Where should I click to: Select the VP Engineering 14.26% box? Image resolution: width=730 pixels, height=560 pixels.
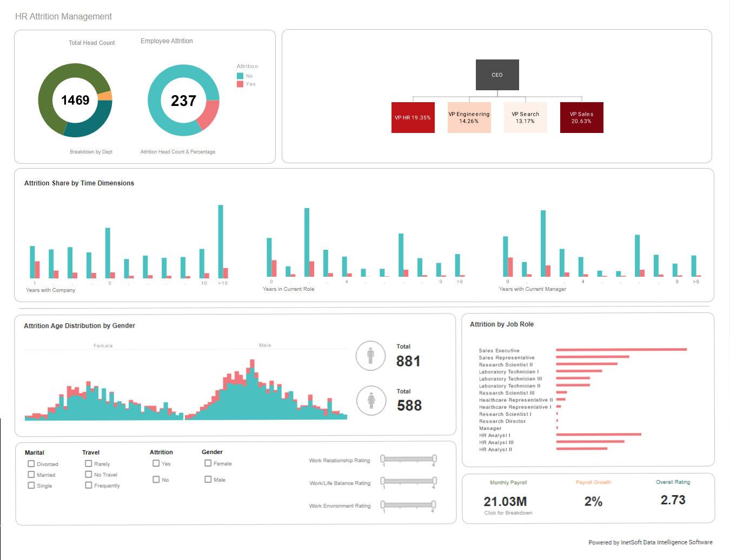pos(469,117)
